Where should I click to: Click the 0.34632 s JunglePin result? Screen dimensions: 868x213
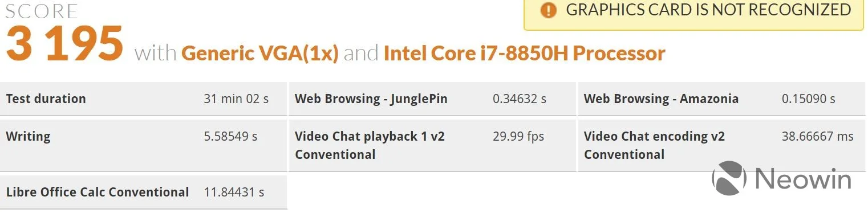(520, 99)
